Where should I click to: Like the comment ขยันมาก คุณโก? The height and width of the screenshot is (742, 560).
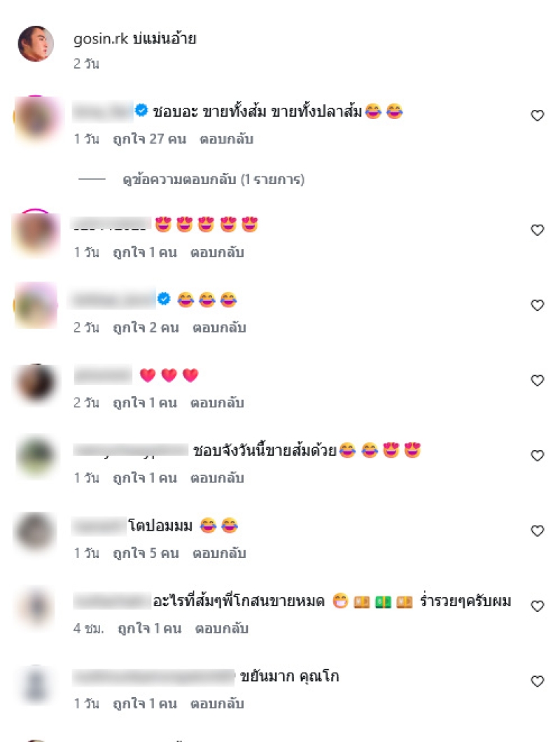[x=538, y=681]
